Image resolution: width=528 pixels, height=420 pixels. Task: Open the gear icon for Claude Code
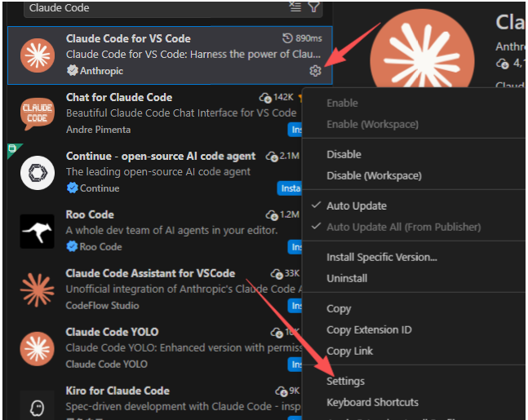tap(315, 71)
